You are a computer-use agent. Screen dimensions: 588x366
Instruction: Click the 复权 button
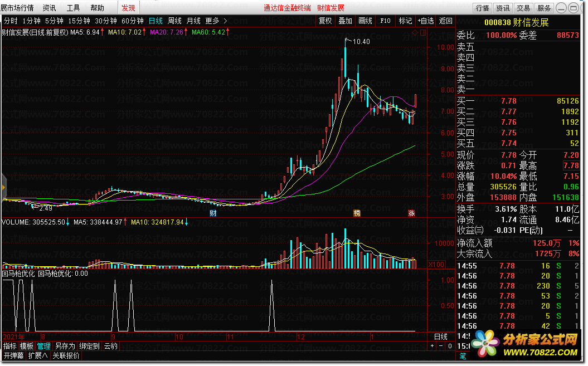point(325,21)
